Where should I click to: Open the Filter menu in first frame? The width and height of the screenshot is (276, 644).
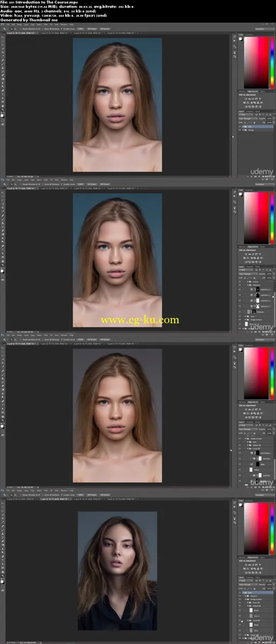[x=45, y=25]
